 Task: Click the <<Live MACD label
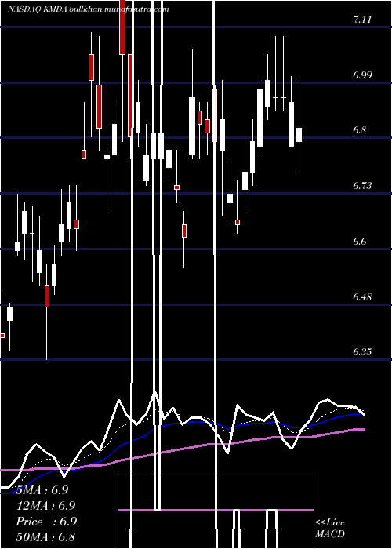point(330,529)
